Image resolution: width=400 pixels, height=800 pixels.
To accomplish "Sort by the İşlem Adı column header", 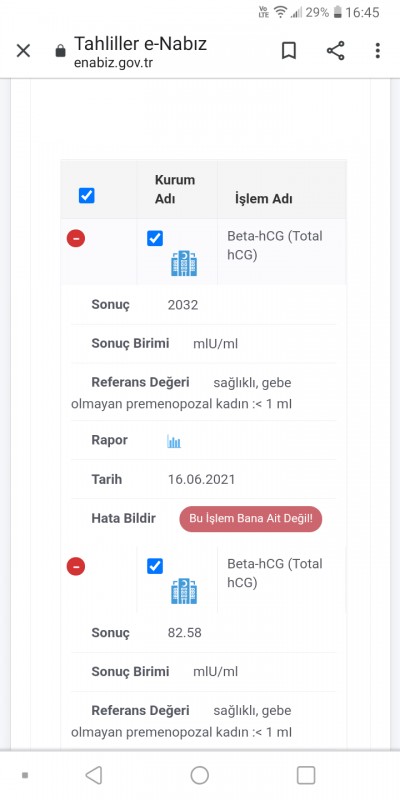I will point(264,199).
